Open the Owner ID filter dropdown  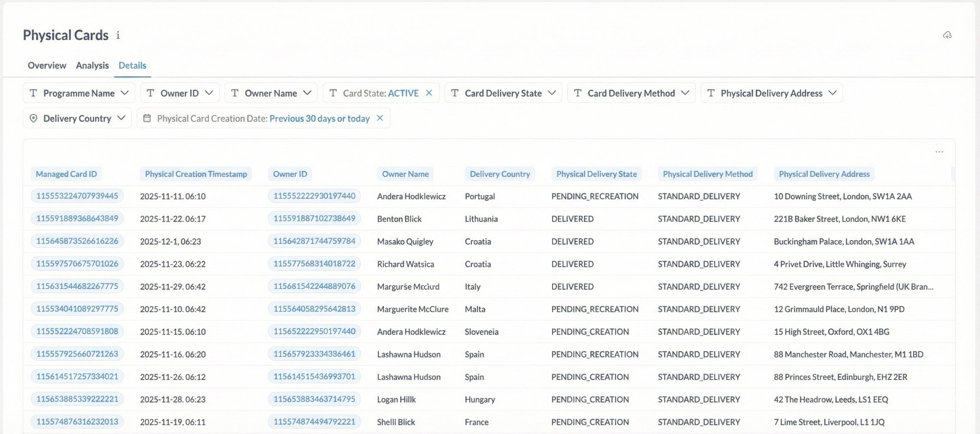tap(208, 93)
